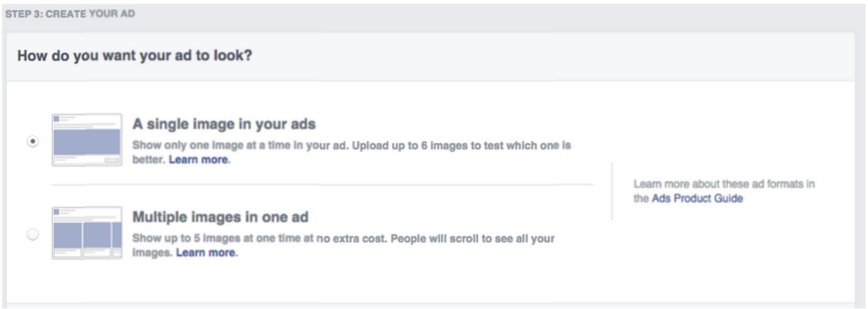Open Learn more link under multiple images option
Viewport: 868px width, 309px height.
tap(206, 253)
